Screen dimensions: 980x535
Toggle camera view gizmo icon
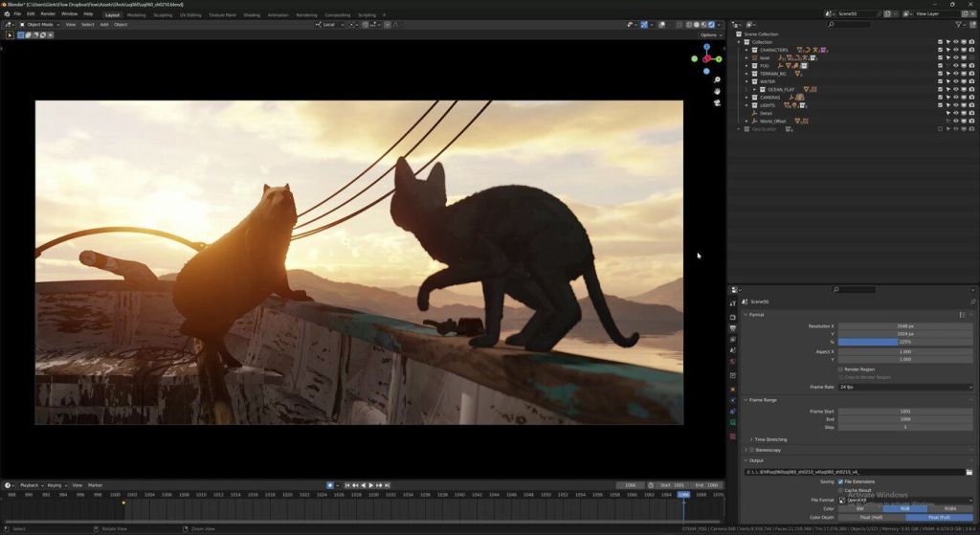(x=717, y=102)
